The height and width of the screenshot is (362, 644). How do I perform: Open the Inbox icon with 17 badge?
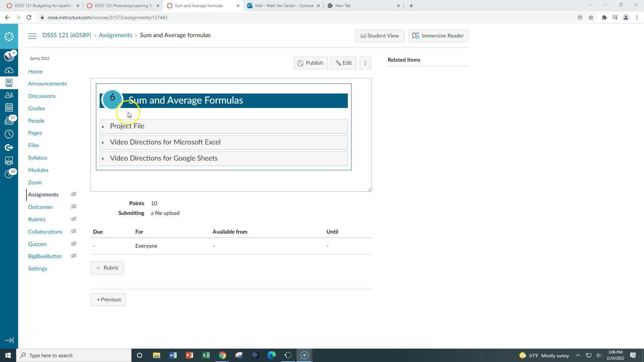9,121
